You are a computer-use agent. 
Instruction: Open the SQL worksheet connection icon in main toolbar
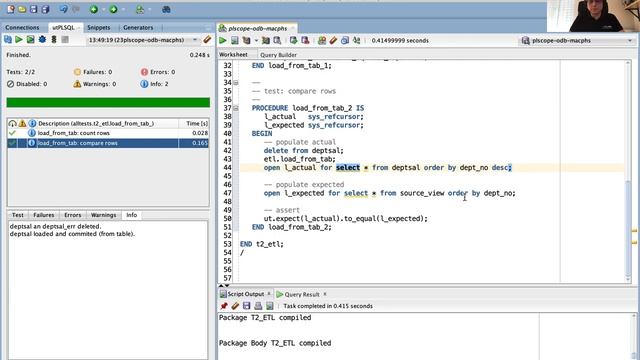tap(140, 9)
